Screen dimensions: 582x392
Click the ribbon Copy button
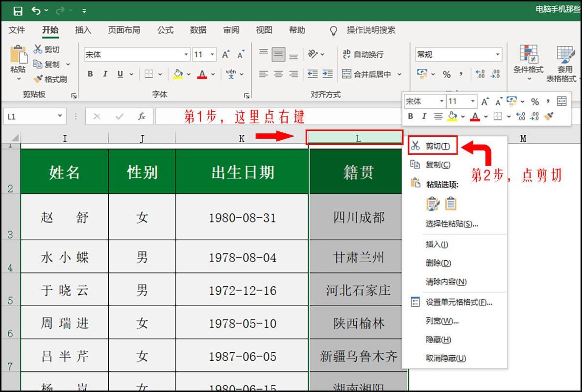(x=47, y=64)
